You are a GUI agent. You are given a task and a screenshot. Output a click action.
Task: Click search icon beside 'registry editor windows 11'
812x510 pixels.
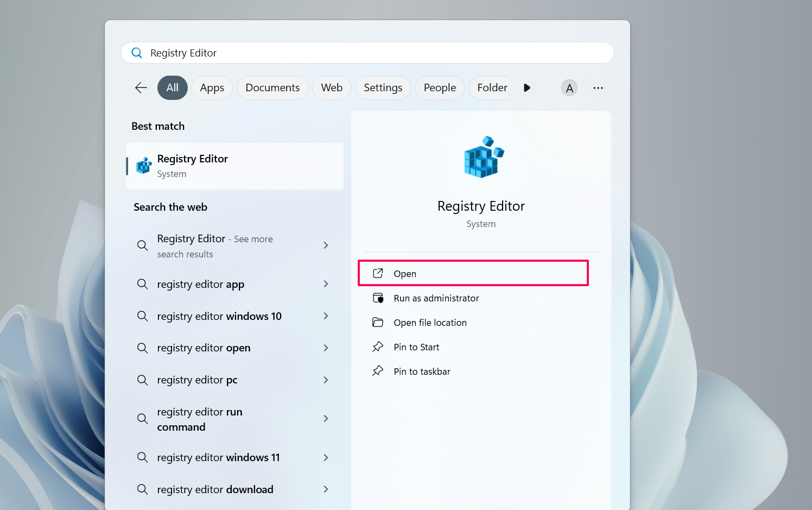pyautogui.click(x=142, y=457)
